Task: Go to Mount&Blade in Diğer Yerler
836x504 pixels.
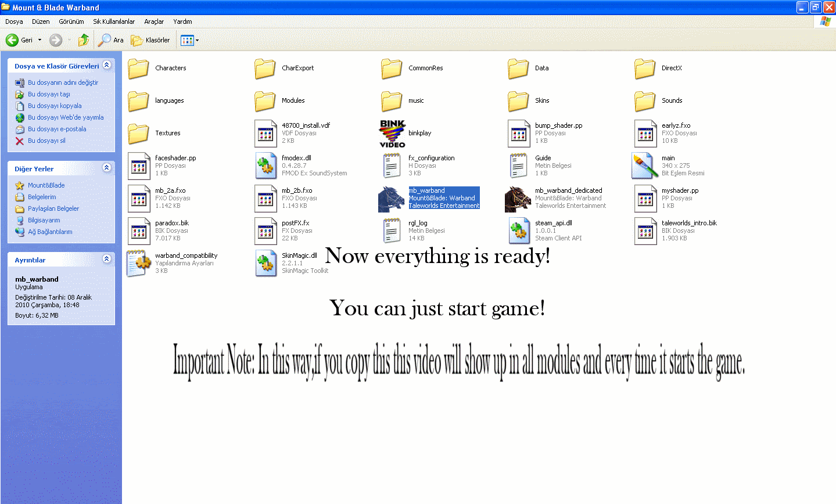Action: (46, 185)
